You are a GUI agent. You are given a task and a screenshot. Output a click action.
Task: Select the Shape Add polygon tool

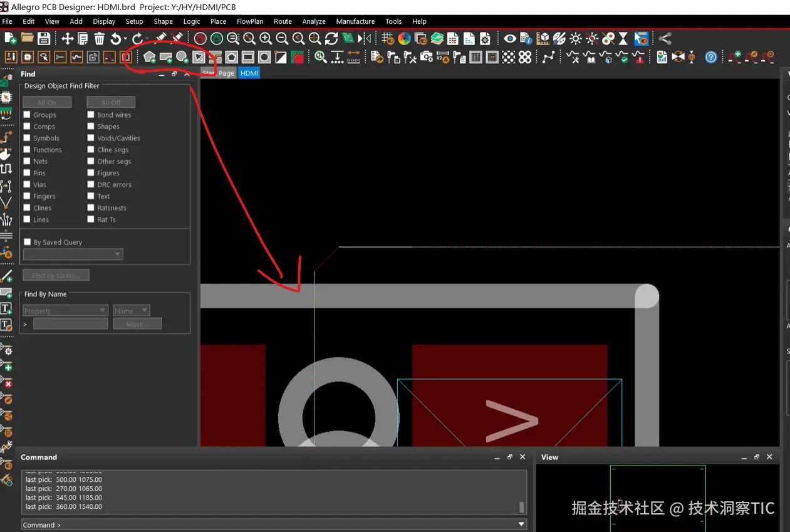[150, 57]
